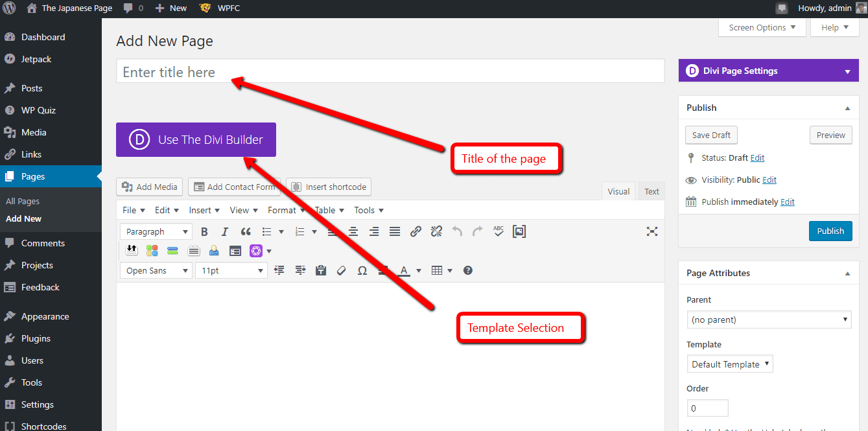This screenshot has width=868, height=431.
Task: Open the Format menu in editor
Action: (x=286, y=210)
